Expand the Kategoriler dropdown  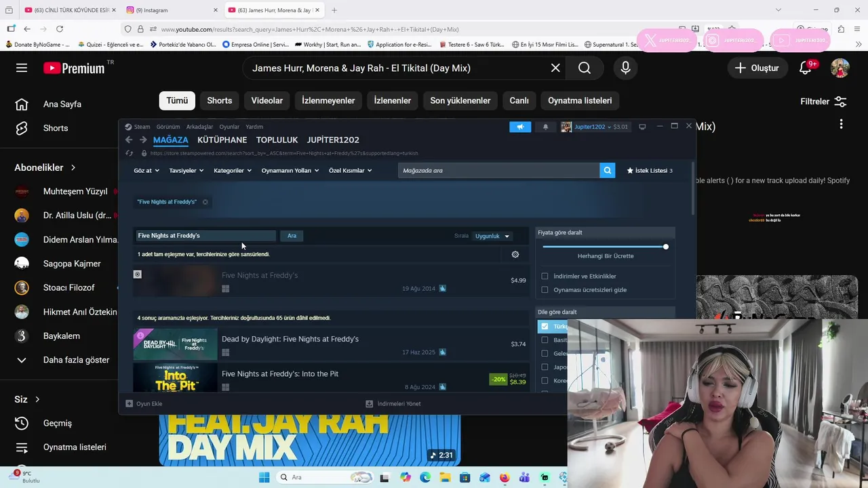coord(232,171)
